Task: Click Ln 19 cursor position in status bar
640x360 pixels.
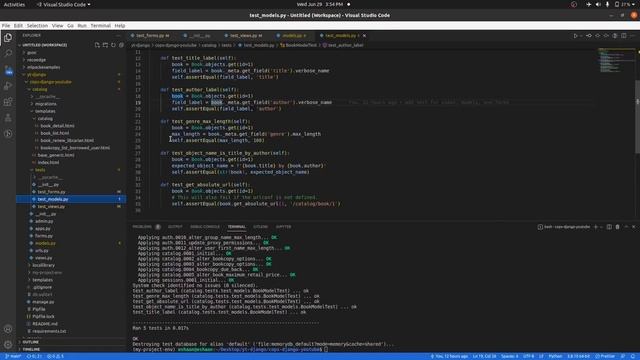Action: point(484,356)
